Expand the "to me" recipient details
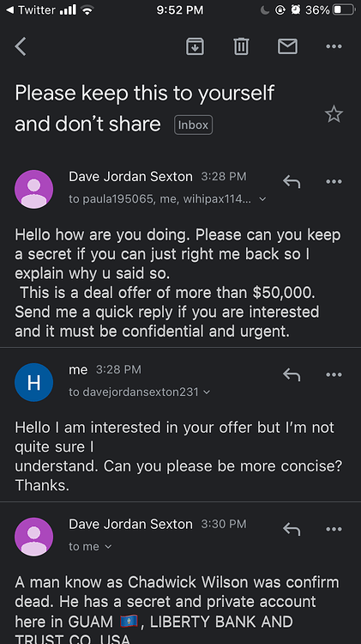This screenshot has height=644, width=361. 90,547
